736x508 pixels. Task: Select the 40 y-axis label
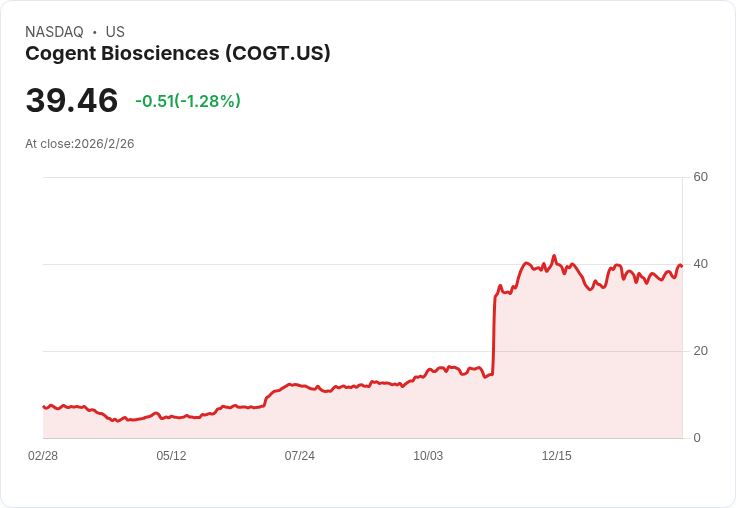pos(701,264)
